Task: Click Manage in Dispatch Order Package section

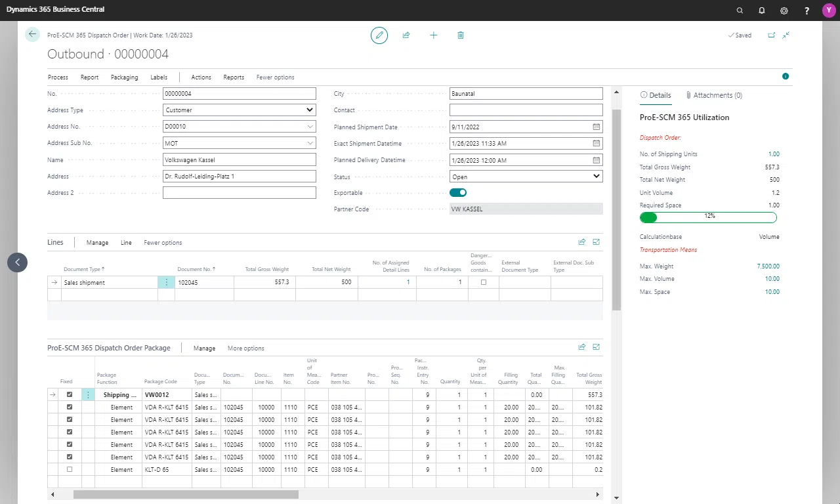Action: coord(204,348)
